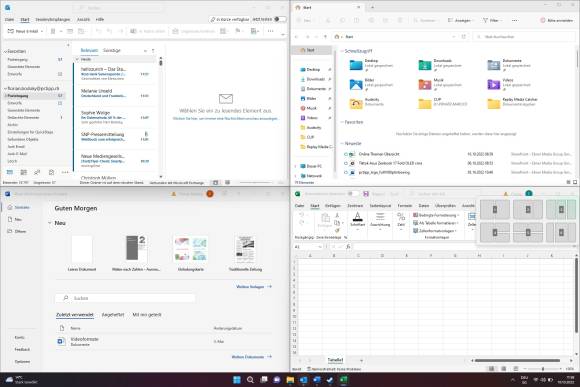
Task: Click Explorer refresh icon beside address bar
Action: [x=464, y=37]
